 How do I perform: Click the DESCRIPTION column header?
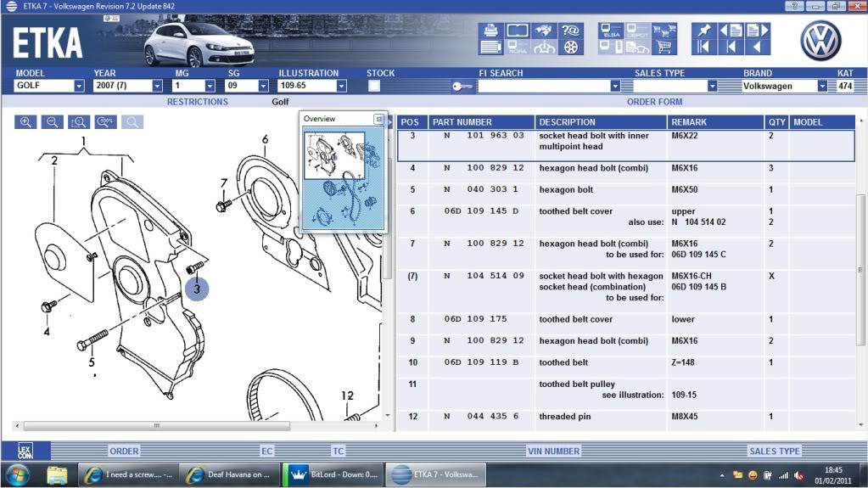click(x=601, y=122)
